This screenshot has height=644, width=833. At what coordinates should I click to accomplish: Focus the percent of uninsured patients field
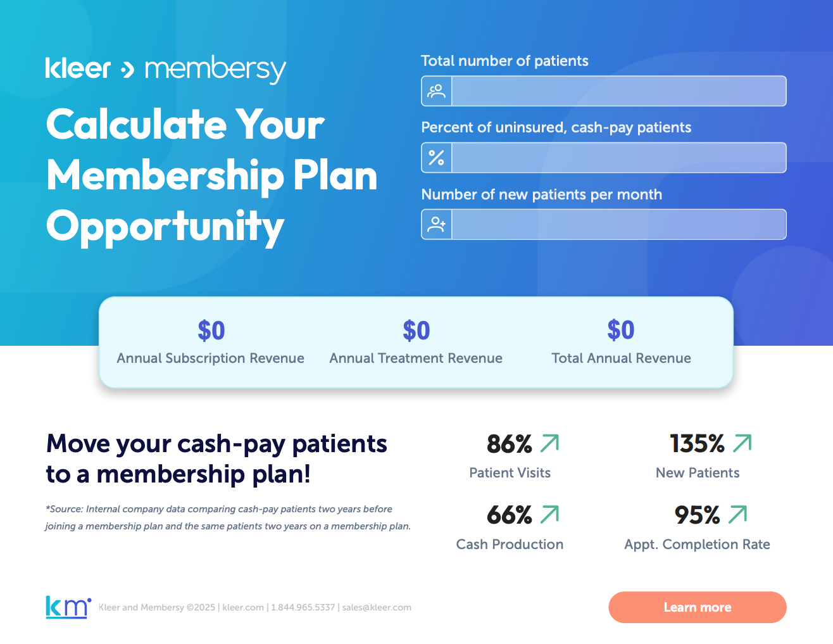[x=619, y=158]
